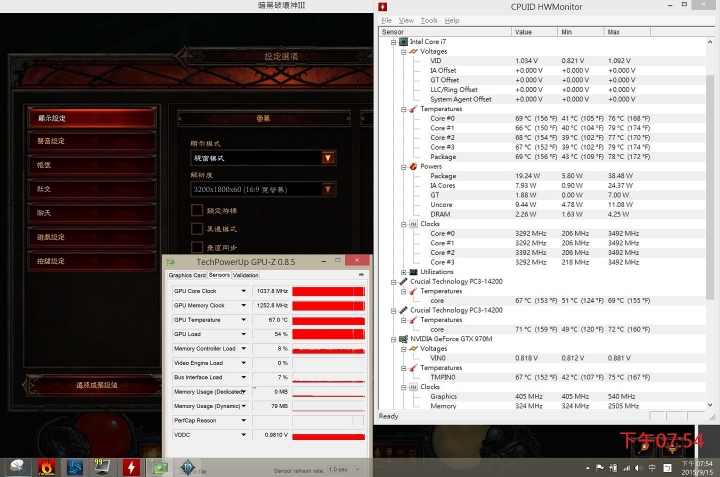This screenshot has height=477, width=720.
Task: Click Max column header in HWMonitor
Action: pyautogui.click(x=627, y=32)
